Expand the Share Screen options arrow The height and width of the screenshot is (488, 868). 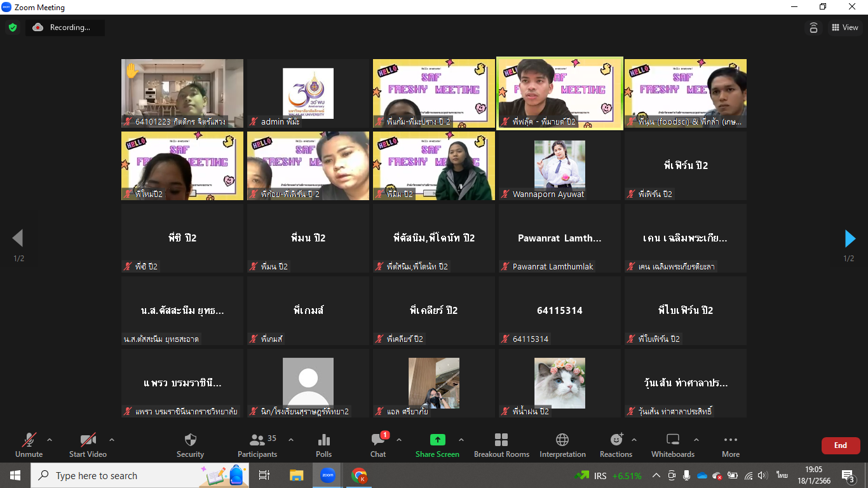[x=461, y=440]
